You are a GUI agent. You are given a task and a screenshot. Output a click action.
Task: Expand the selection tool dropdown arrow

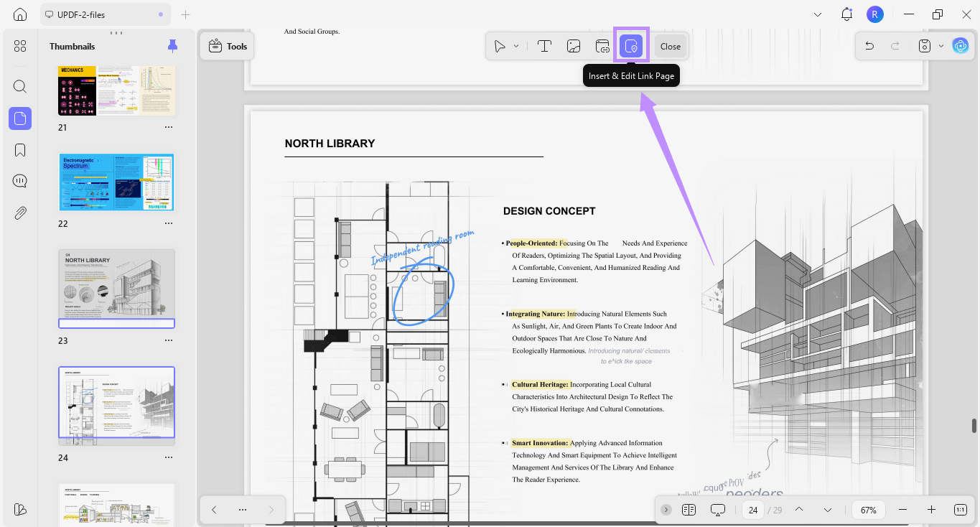(x=516, y=46)
